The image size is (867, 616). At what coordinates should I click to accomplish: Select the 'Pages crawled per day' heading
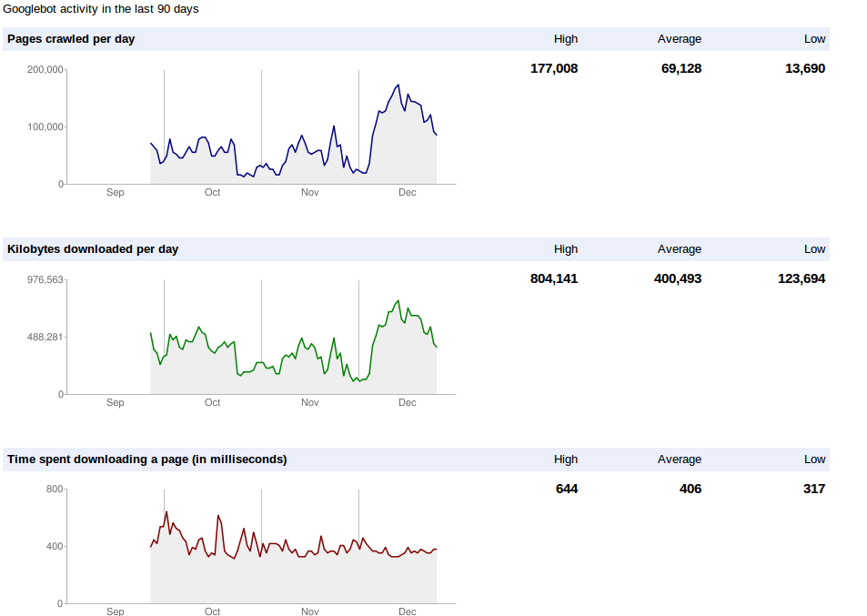(71, 39)
